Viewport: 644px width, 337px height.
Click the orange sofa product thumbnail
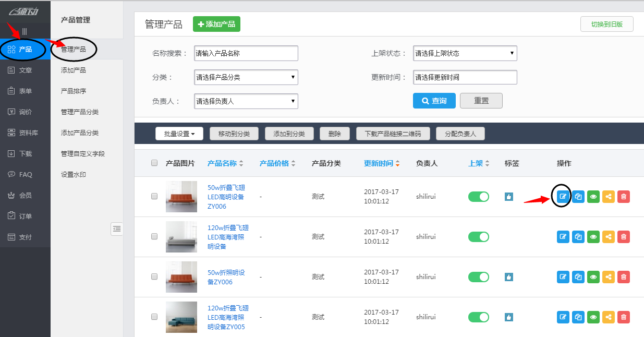click(x=181, y=197)
